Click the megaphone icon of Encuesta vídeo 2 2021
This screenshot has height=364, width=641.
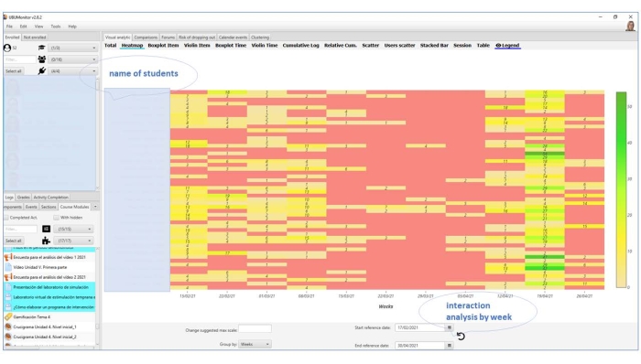7,277
